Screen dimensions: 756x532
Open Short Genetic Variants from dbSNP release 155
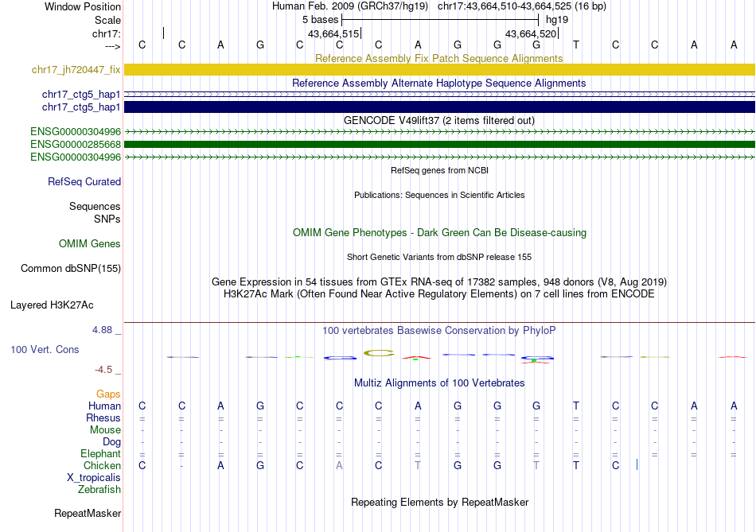pos(439,257)
